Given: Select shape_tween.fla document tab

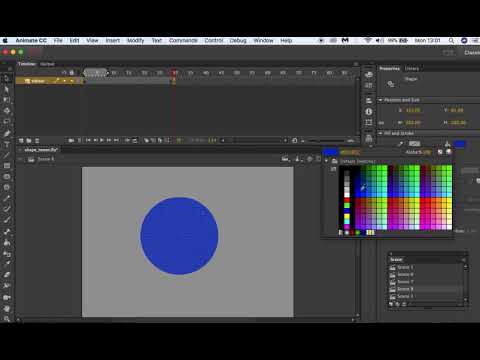Looking at the screenshot, I should pyautogui.click(x=41, y=150).
